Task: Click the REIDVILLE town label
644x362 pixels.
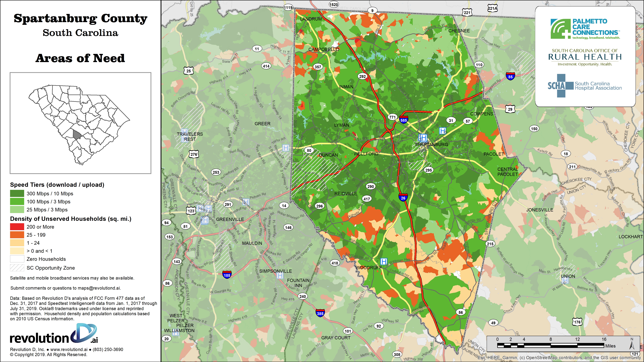Action: 345,194
